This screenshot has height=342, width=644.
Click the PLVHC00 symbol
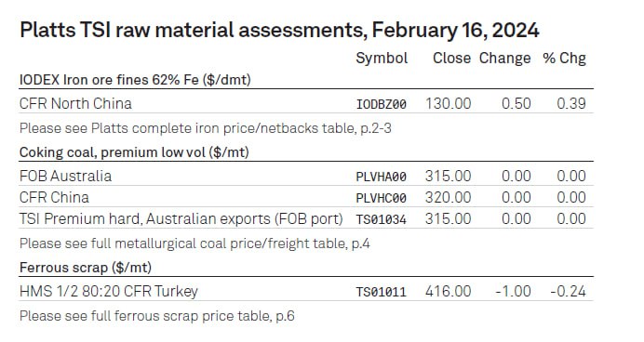[382, 198]
